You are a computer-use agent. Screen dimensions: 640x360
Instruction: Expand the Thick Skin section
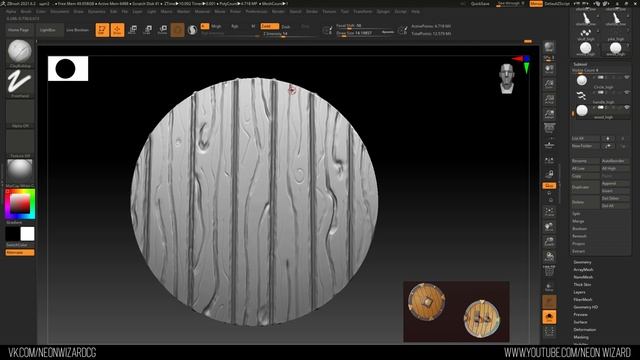click(582, 284)
